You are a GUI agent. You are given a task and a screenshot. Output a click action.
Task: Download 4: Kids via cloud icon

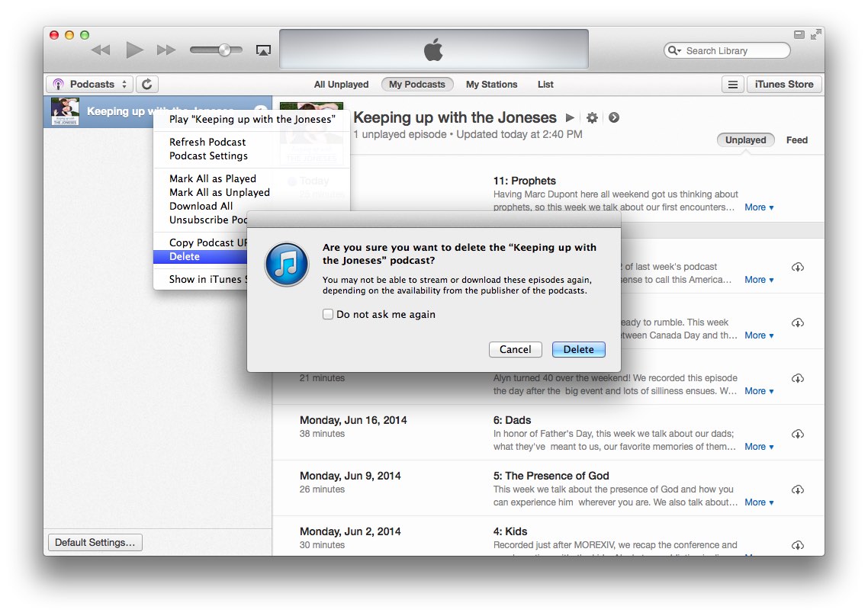click(x=797, y=545)
